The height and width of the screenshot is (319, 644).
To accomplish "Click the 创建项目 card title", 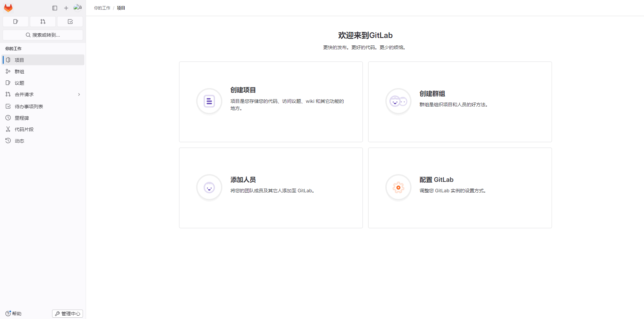I will click(243, 90).
